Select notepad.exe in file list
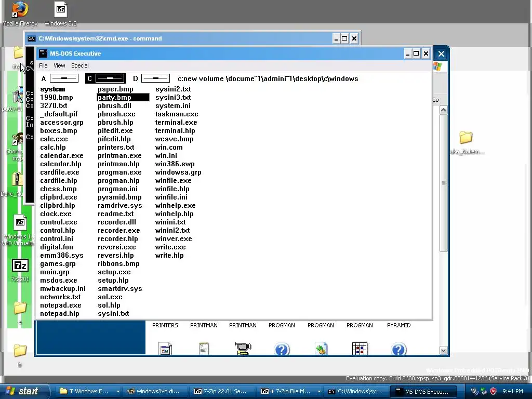This screenshot has width=532, height=399. click(x=61, y=305)
